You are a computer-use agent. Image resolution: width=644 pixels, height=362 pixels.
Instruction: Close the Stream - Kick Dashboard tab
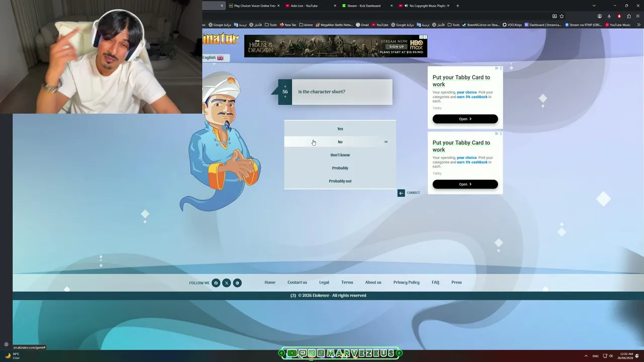click(x=391, y=6)
